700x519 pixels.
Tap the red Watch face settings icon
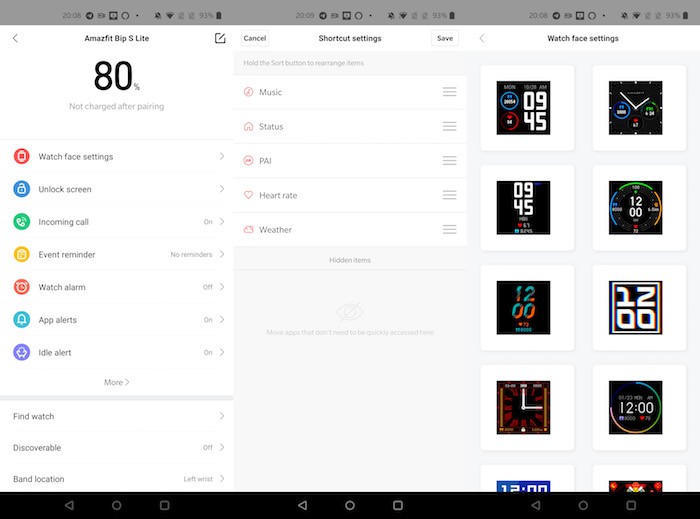click(x=21, y=157)
